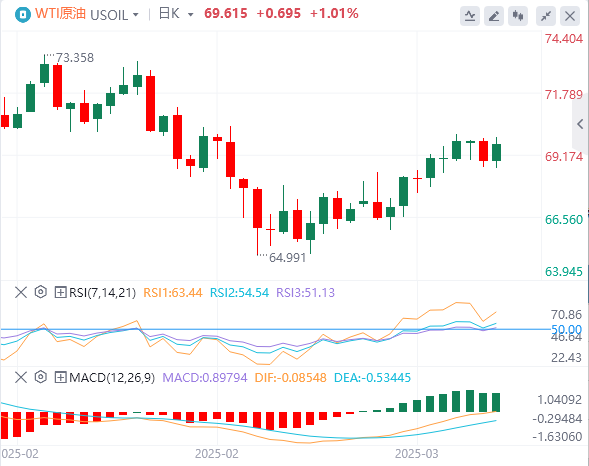589x466 pixels.
Task: Remove the MACD indicator with X
Action: (x=21, y=377)
